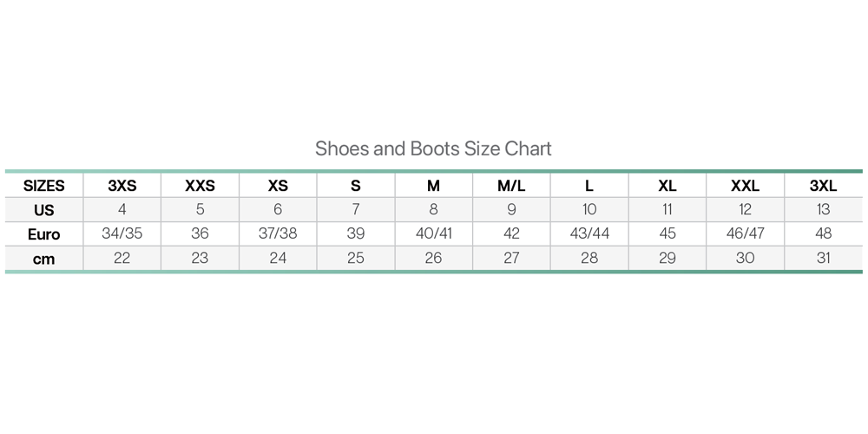Select Euro size 34/35 cell

click(122, 233)
